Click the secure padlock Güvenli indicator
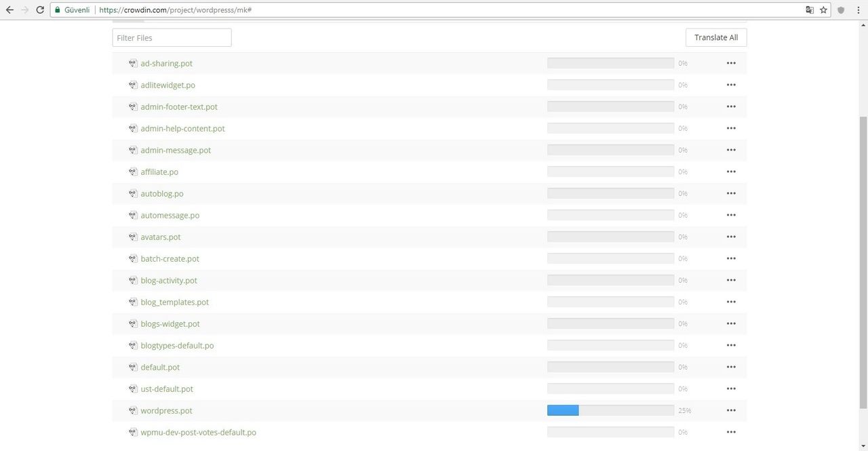Screen dimensions: 868x451 coord(73,10)
